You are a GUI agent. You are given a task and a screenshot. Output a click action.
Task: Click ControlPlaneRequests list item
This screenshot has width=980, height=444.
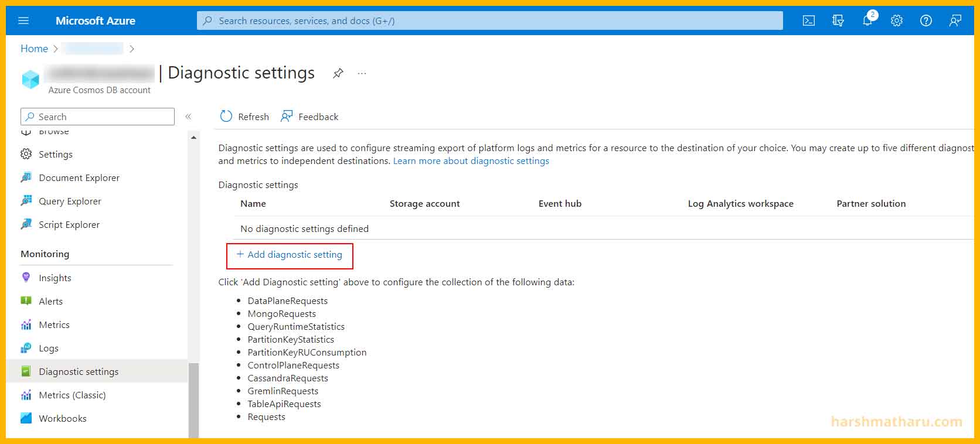click(294, 365)
